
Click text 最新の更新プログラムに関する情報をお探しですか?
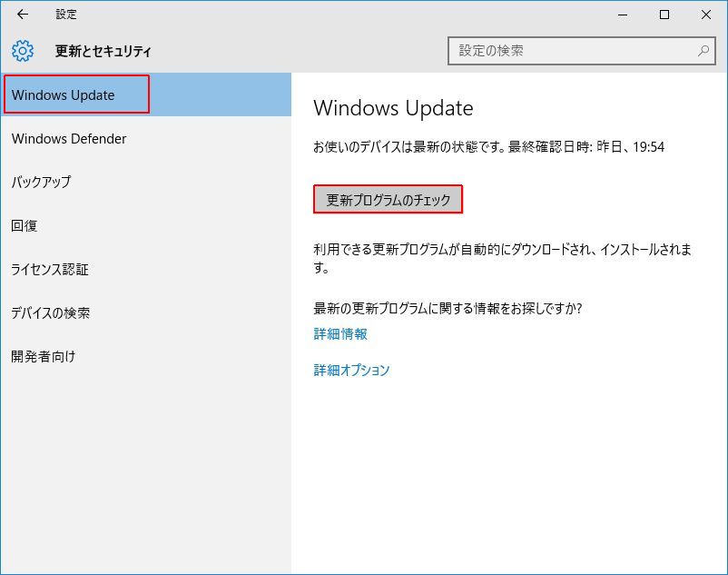[x=448, y=308]
